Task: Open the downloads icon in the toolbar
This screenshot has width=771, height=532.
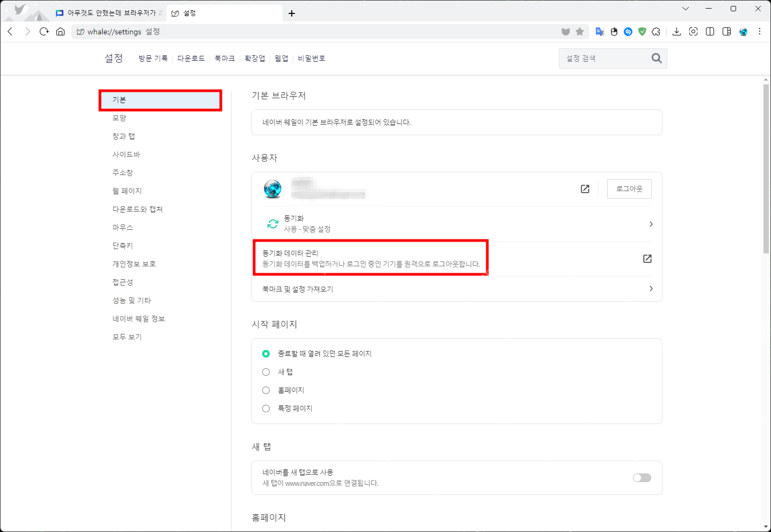Action: (676, 32)
